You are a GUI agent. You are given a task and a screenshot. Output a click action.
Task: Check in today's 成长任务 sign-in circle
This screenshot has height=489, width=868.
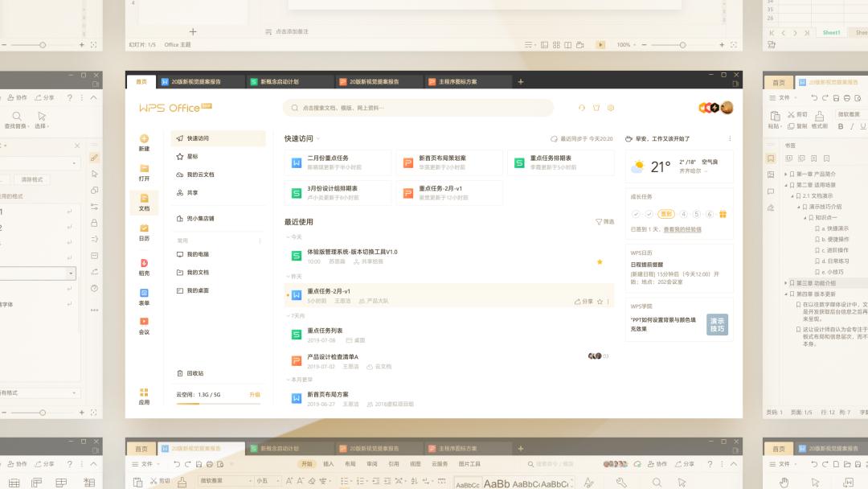pos(666,214)
